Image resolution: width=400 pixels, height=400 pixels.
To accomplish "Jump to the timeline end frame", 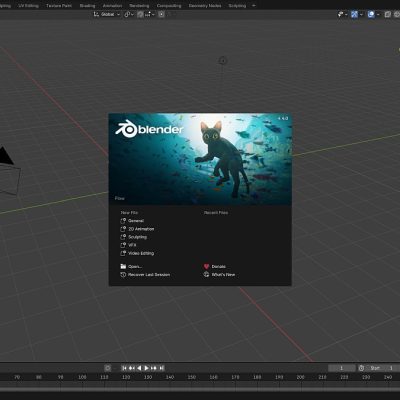I will [x=161, y=368].
